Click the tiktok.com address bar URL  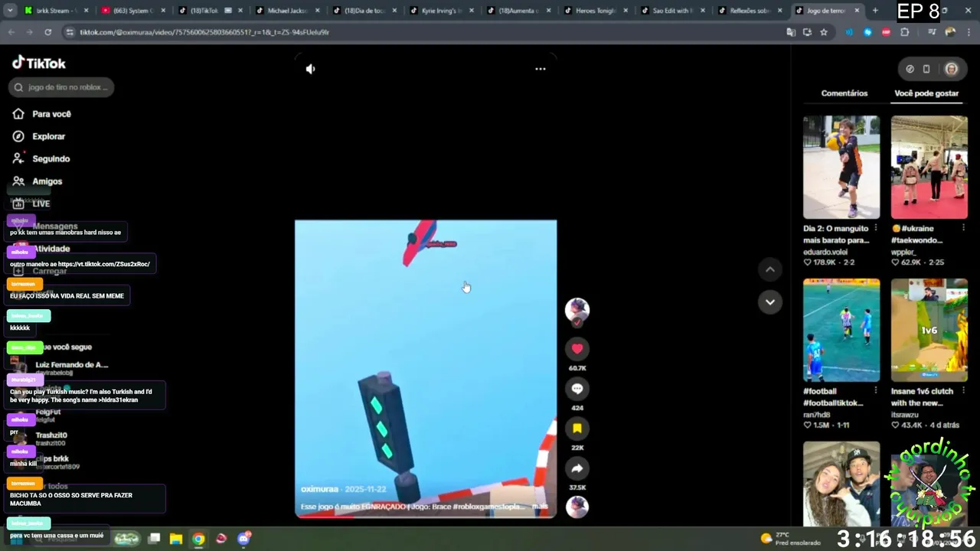pos(204,32)
